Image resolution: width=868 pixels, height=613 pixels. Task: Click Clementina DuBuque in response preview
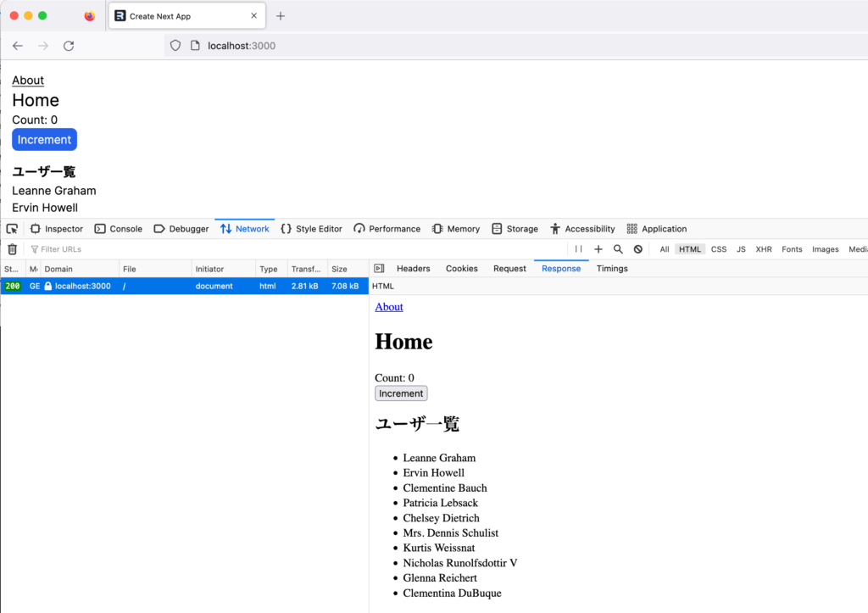(452, 593)
